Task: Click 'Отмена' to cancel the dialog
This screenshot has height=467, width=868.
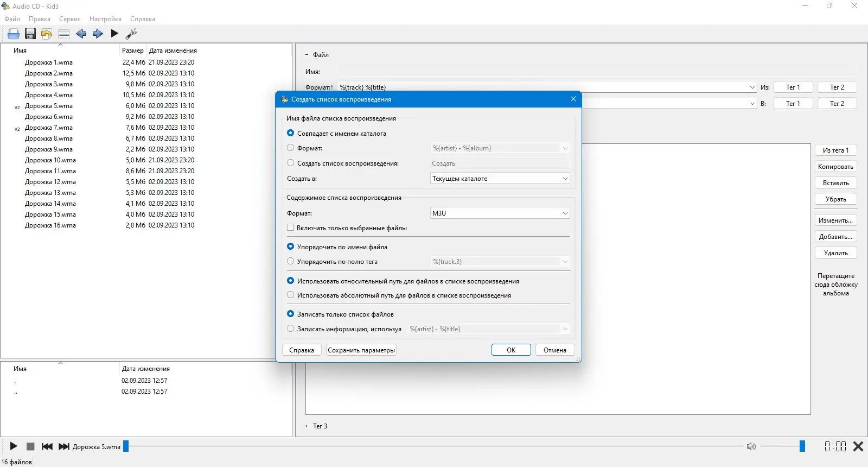Action: (555, 350)
